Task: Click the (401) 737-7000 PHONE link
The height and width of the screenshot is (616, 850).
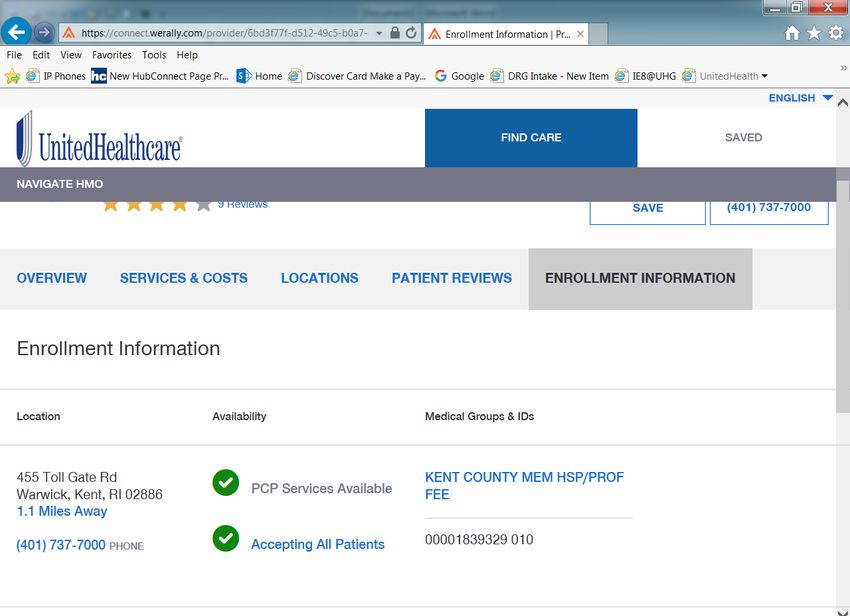Action: [x=80, y=545]
